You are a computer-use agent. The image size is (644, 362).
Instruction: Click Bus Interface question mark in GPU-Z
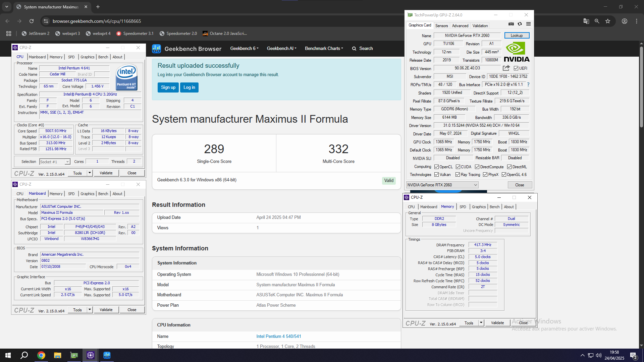click(x=528, y=84)
